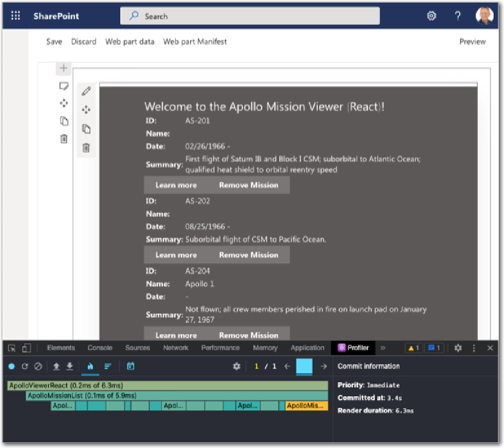Expand the overflowed DevTools panels chevron
The height and width of the screenshot is (448, 504).
[x=384, y=348]
